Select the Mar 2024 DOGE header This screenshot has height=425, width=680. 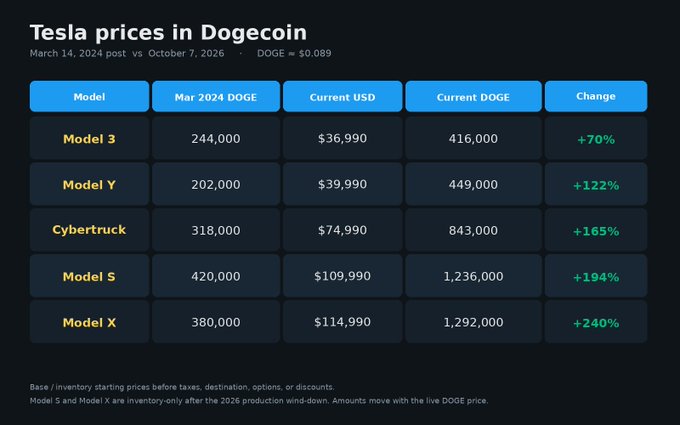pyautogui.click(x=216, y=96)
